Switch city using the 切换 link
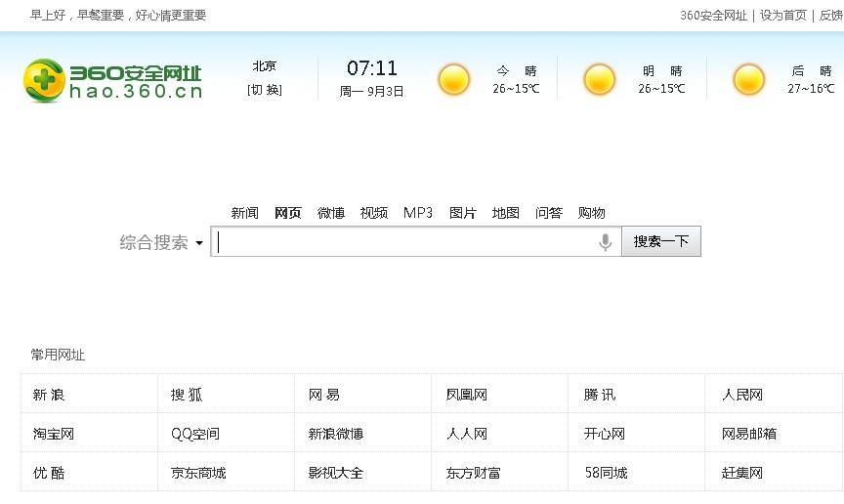844x504 pixels. (x=264, y=90)
